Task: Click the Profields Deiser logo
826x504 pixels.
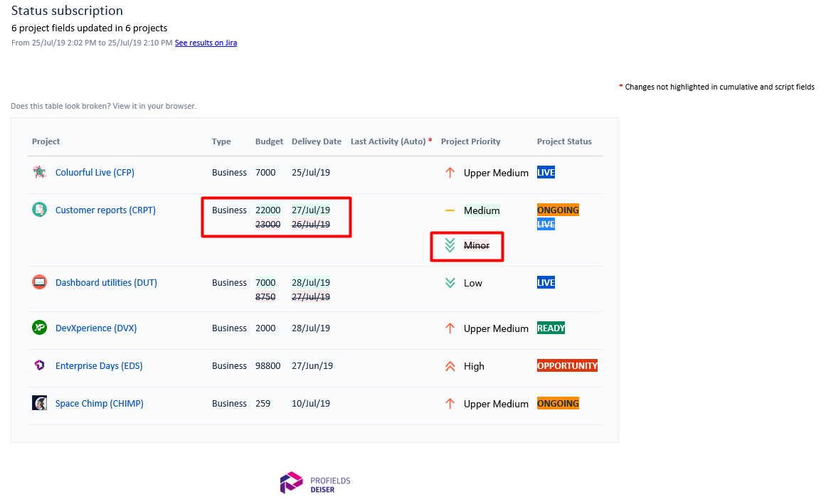Action: click(x=315, y=483)
